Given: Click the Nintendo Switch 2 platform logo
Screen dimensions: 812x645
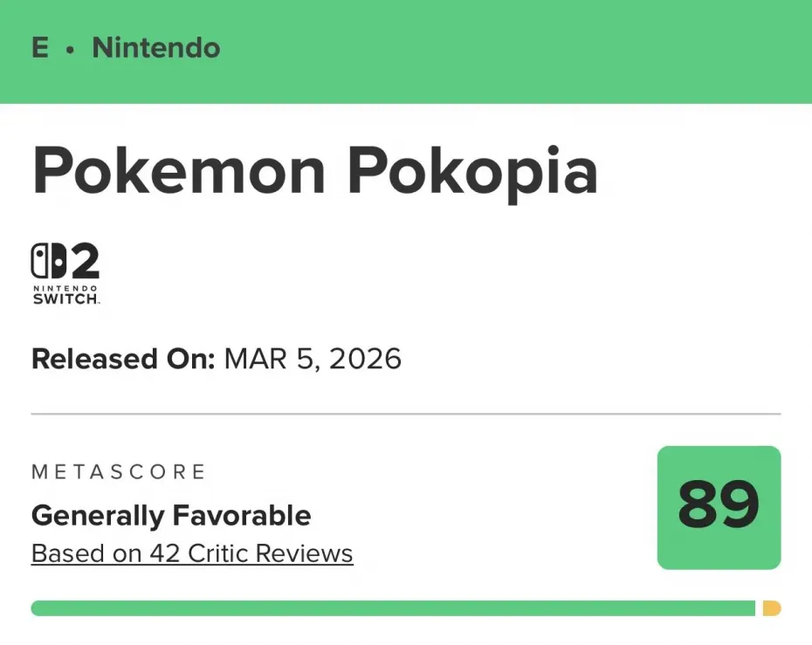Looking at the screenshot, I should click(65, 273).
